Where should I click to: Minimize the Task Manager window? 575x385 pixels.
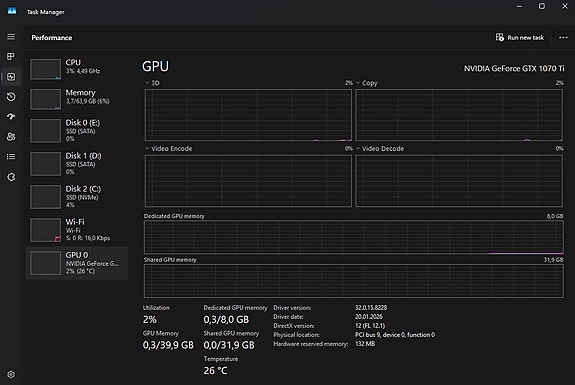point(519,6)
